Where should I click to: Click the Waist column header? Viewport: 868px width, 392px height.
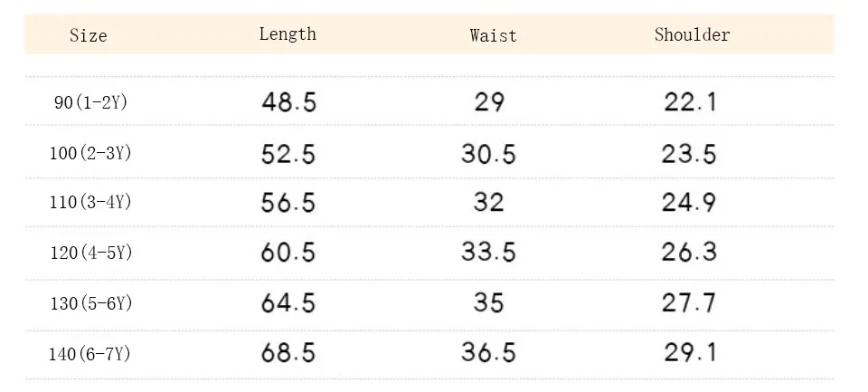[494, 35]
